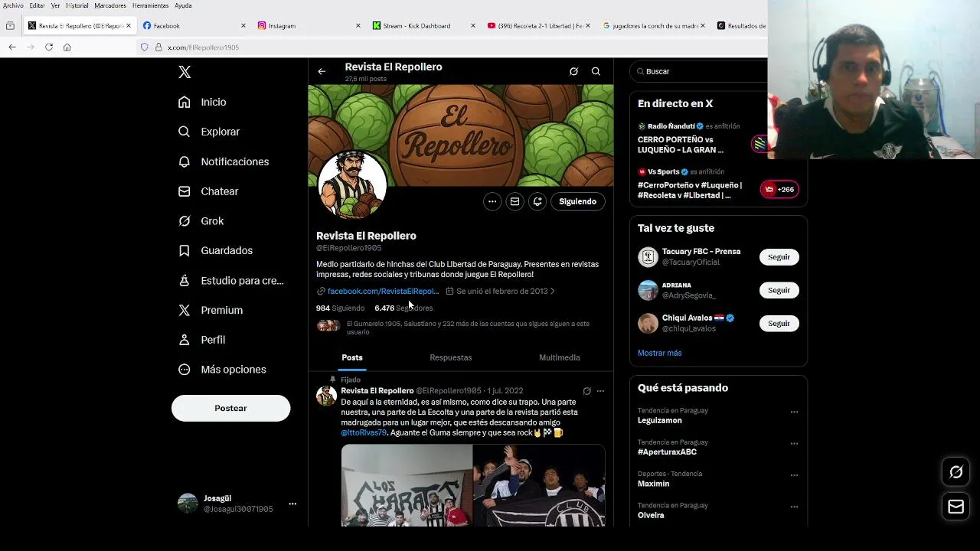
Task: Open Chatear messages
Action: point(208,191)
